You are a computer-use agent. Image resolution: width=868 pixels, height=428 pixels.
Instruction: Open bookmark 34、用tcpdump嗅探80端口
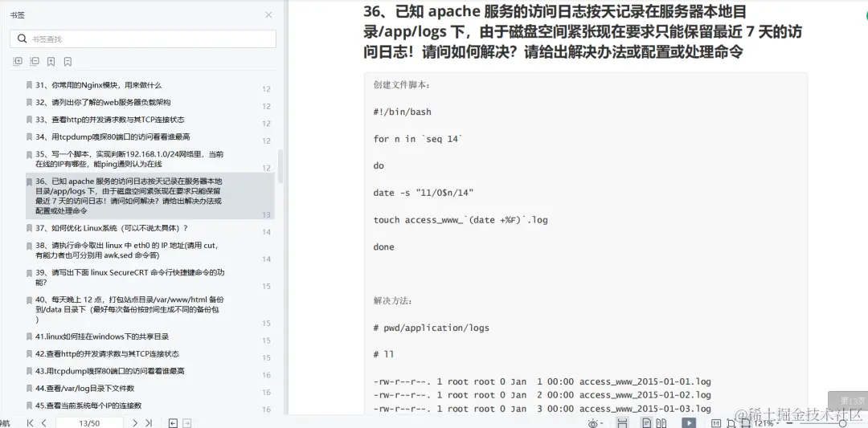pos(113,137)
